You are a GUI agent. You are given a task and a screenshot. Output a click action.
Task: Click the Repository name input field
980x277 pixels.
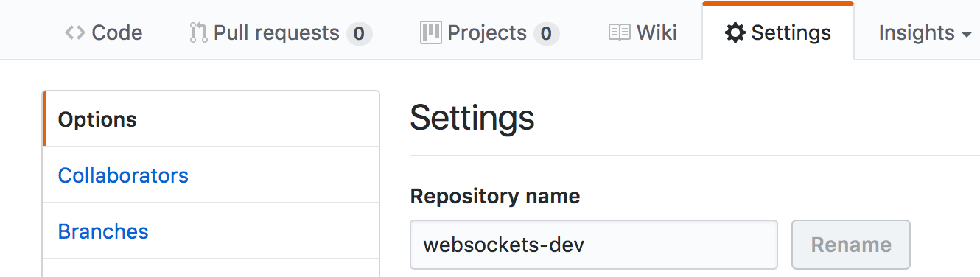[594, 245]
